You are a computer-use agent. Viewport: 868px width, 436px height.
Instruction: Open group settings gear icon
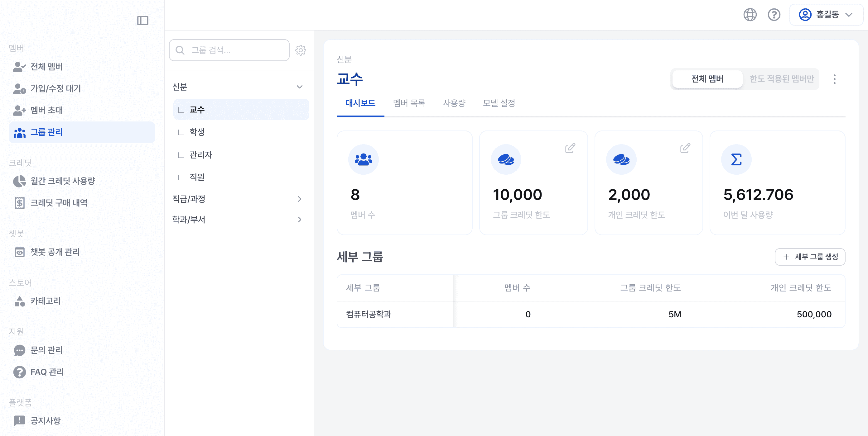(301, 50)
